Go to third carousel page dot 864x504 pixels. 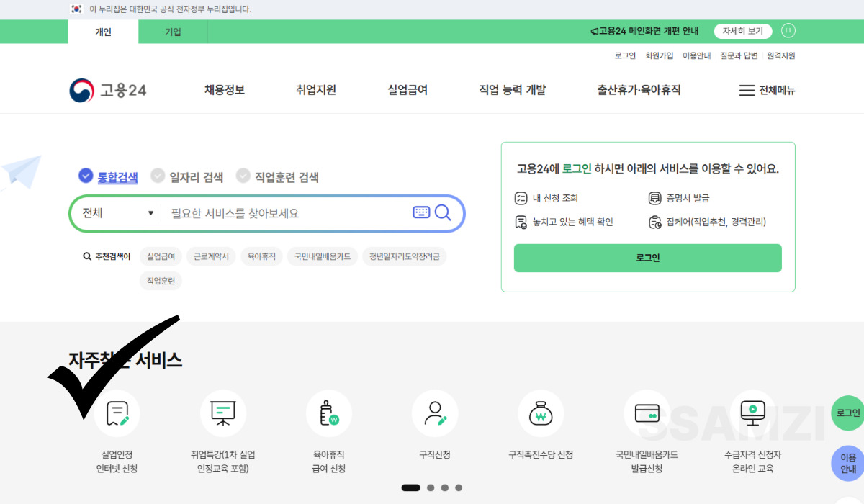click(x=445, y=487)
